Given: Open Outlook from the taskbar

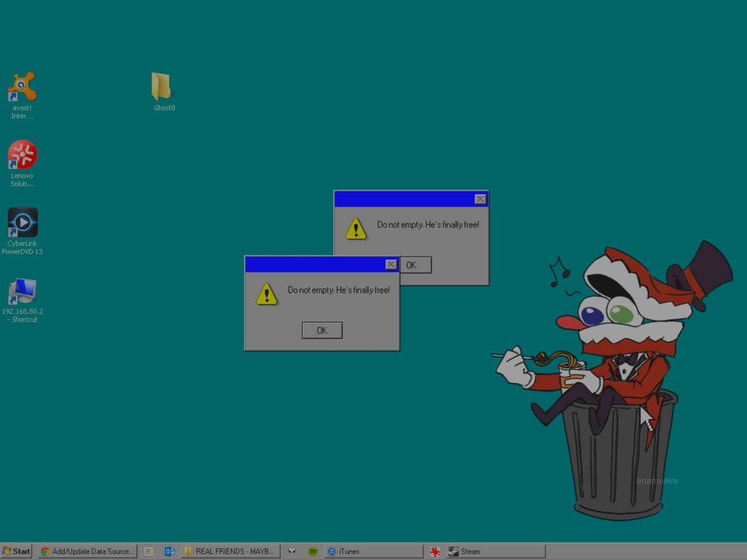Looking at the screenshot, I should (169, 551).
